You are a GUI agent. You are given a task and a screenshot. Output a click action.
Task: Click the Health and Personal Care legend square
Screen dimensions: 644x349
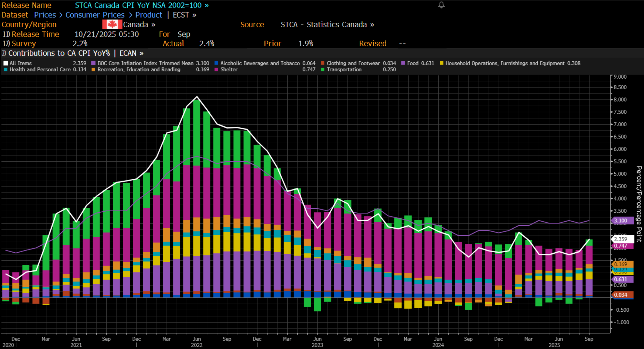coord(6,70)
